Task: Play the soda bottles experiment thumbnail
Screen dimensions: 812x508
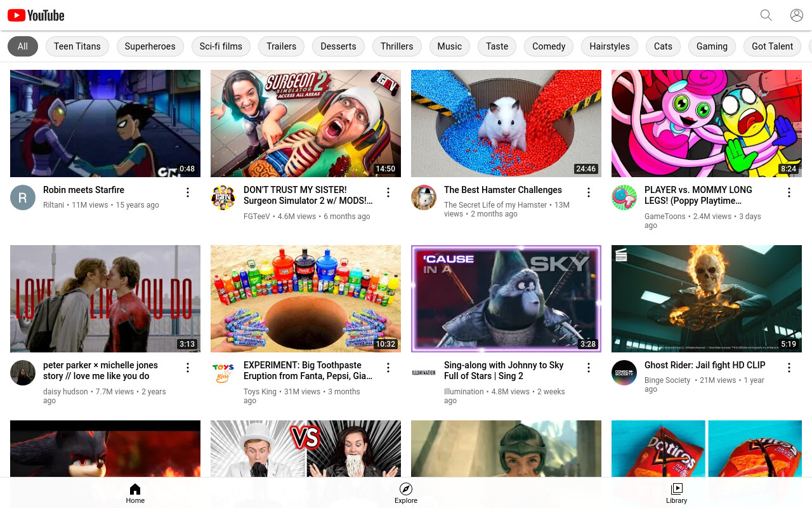Action: pos(306,298)
